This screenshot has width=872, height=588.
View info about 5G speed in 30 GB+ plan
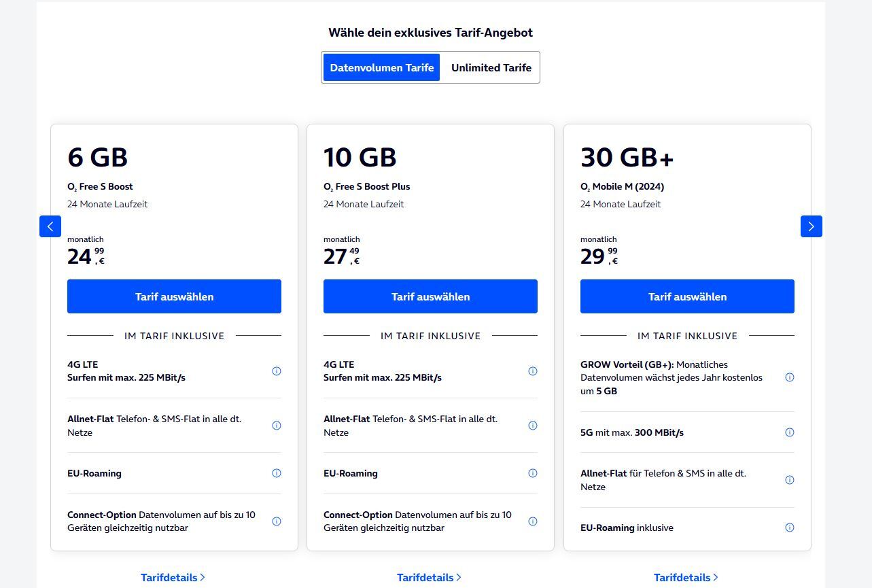(x=790, y=432)
